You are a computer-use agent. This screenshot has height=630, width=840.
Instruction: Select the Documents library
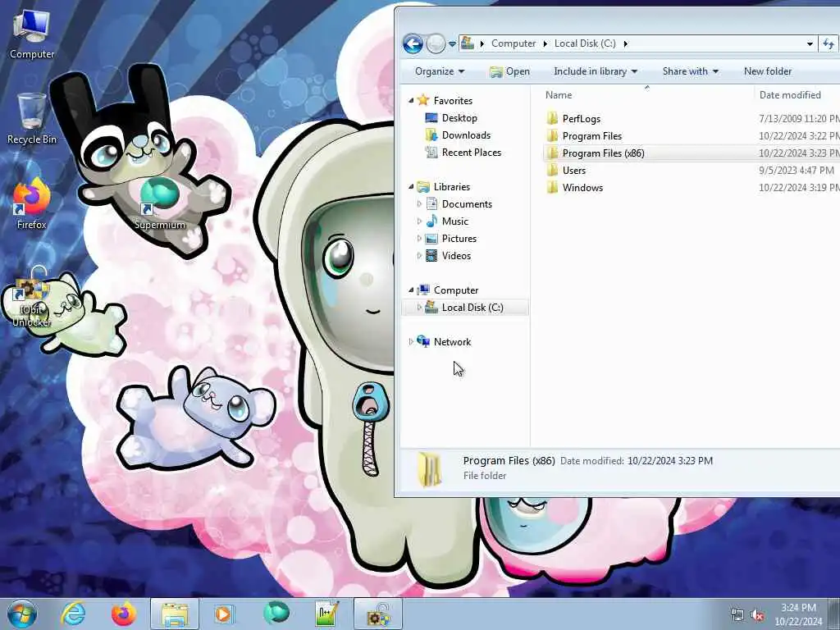click(467, 204)
